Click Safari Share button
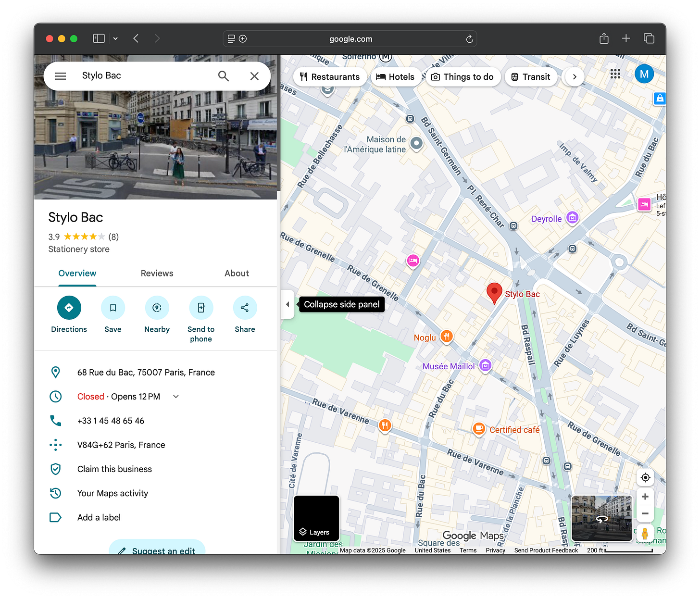Screen dimensions: 700x599 point(604,38)
